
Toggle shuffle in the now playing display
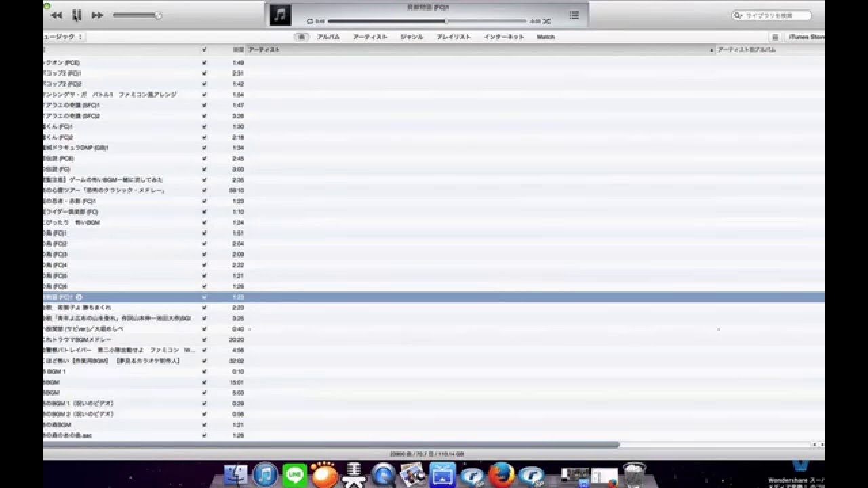(547, 22)
